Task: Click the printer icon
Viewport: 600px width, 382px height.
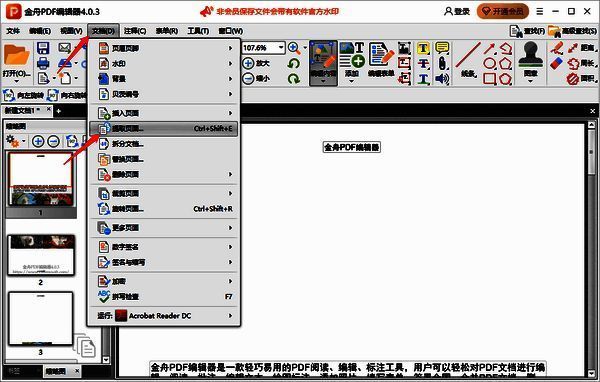Action: click(43, 63)
